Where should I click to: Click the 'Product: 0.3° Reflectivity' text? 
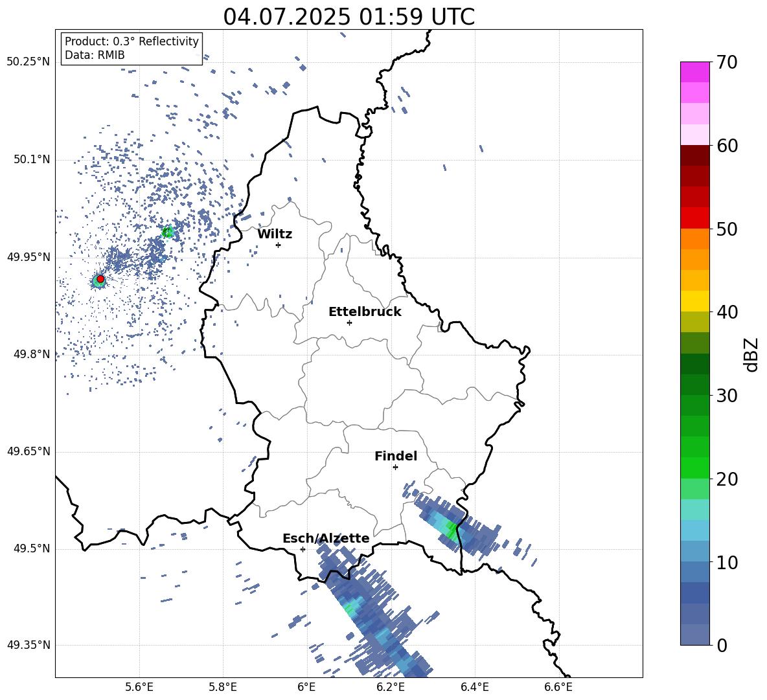(x=132, y=41)
